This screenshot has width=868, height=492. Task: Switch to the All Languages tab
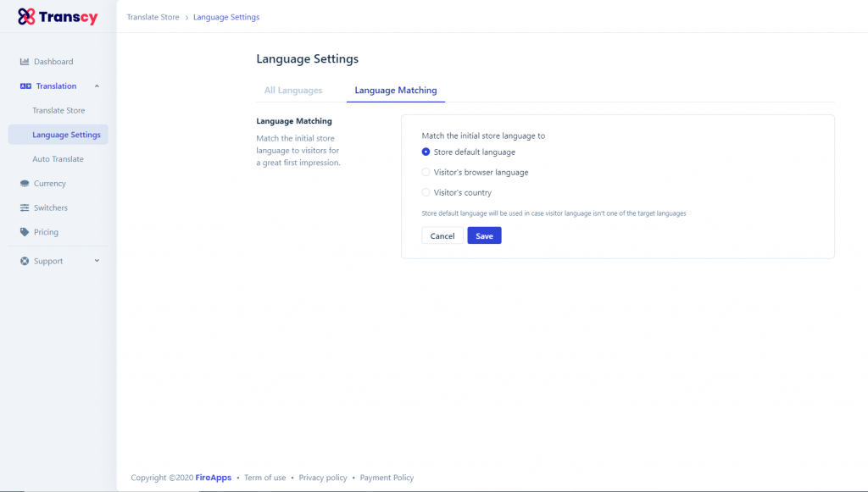tap(293, 91)
